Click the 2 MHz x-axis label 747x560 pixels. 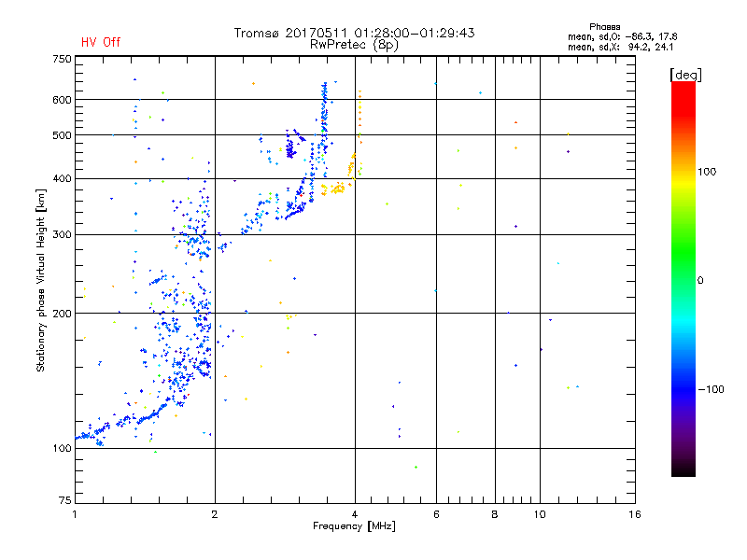coord(215,514)
